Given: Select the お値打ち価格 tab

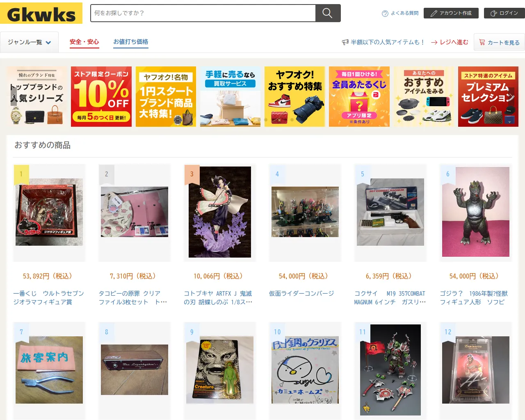Looking at the screenshot, I should [x=131, y=42].
